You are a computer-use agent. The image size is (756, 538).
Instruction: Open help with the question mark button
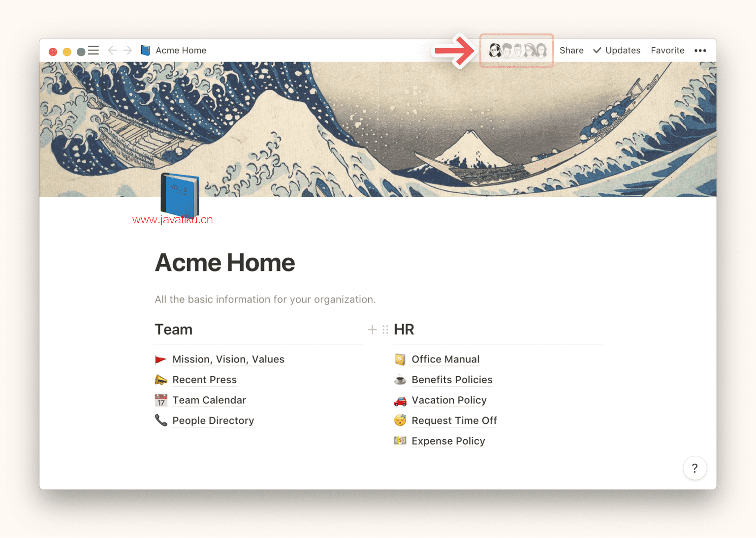coord(694,468)
